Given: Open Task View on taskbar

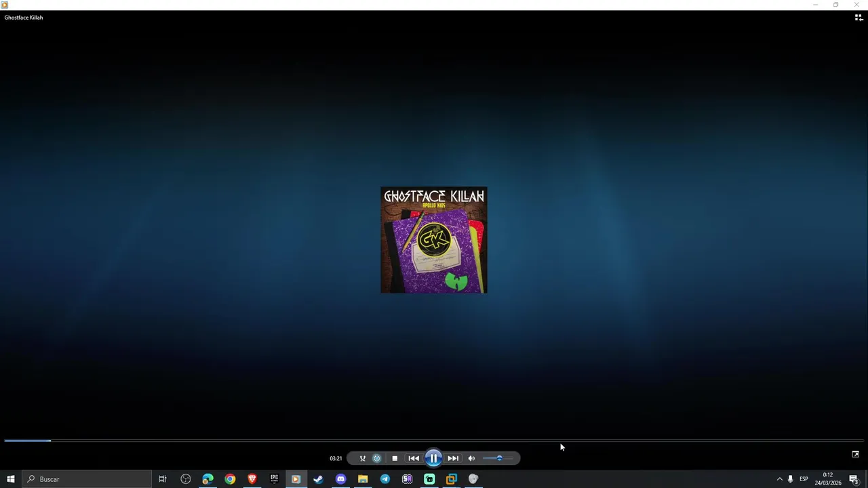Looking at the screenshot, I should (163, 479).
